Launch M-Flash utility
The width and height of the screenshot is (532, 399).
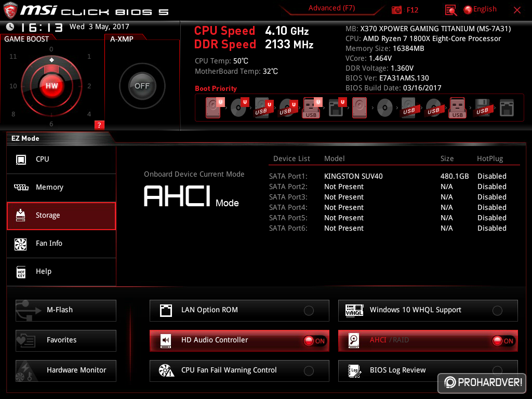tap(66, 311)
